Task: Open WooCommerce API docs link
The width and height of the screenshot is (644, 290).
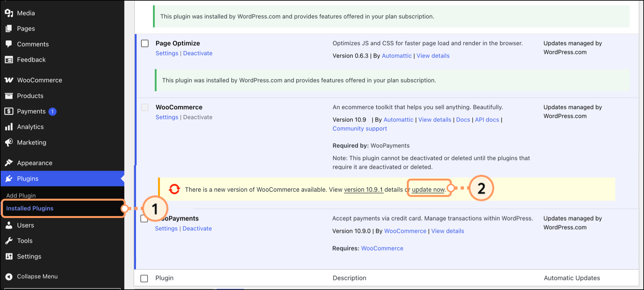Action: 487,120
